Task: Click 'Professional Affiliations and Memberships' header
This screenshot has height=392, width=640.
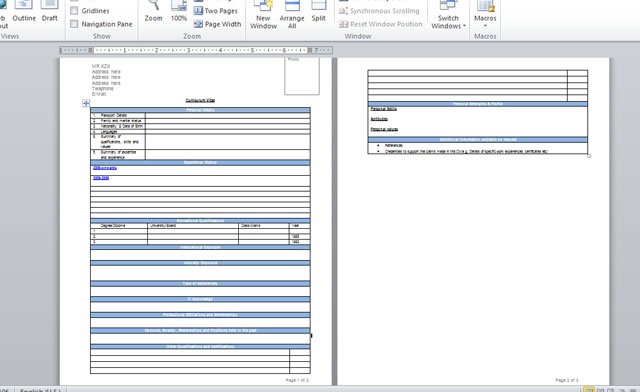Action: (200, 314)
